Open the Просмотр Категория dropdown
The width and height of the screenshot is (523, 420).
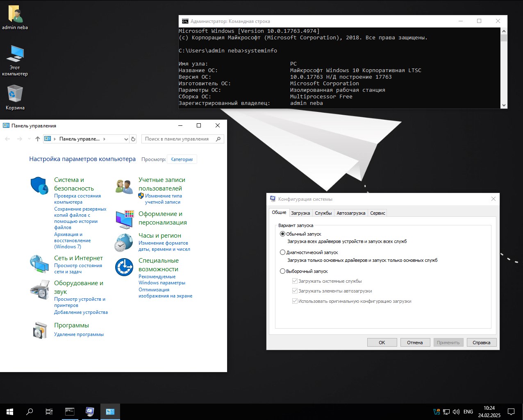click(x=182, y=159)
